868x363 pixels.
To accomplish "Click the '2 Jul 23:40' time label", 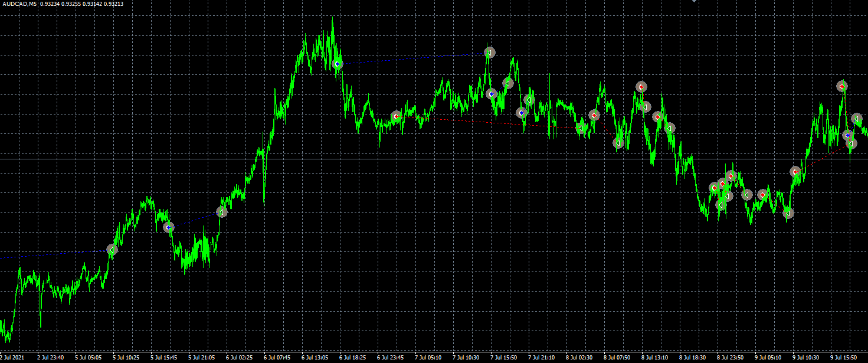I will point(50,357).
